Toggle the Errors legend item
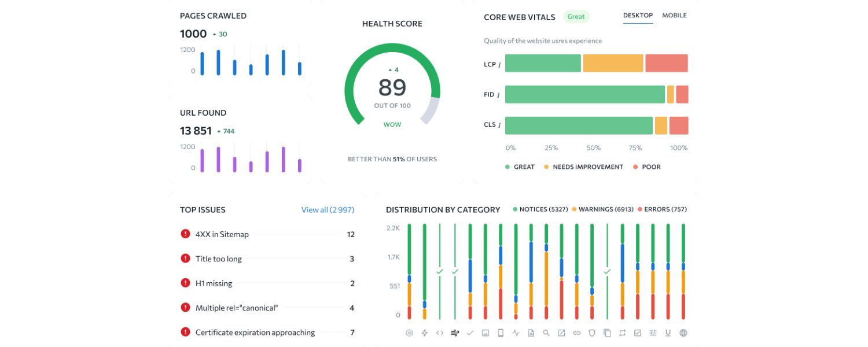This screenshot has height=347, width=868. (662, 209)
